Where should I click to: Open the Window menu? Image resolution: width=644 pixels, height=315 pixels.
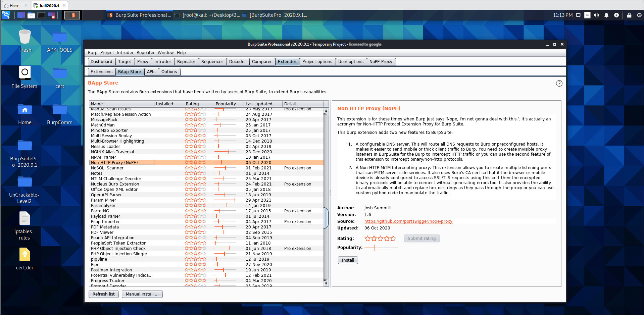pos(166,53)
